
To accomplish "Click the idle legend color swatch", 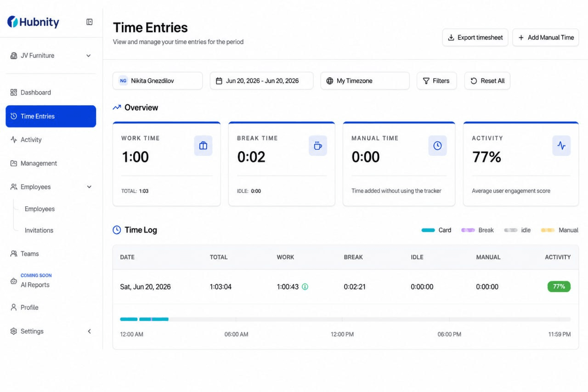I will [511, 230].
